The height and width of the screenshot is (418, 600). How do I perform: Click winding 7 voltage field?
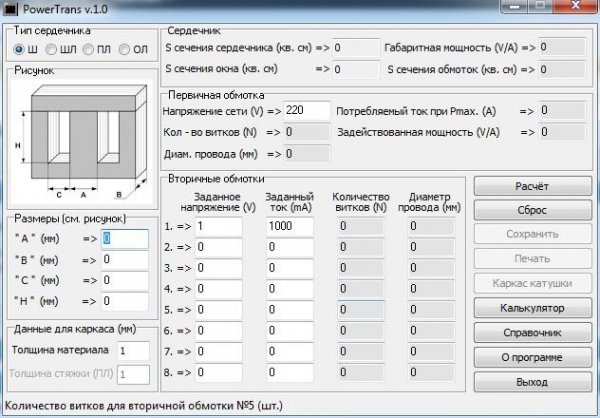point(219,352)
